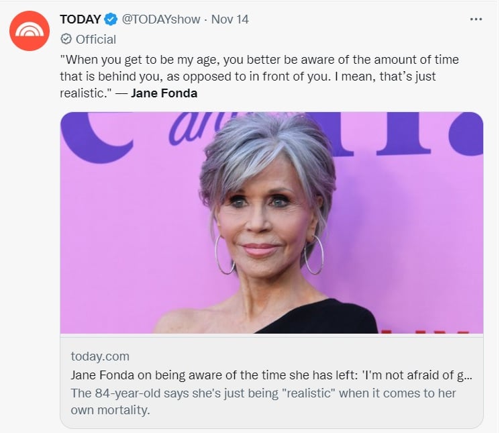This screenshot has width=504, height=433.
Task: Open the TODAY rainbow profile avatar
Action: (30, 31)
